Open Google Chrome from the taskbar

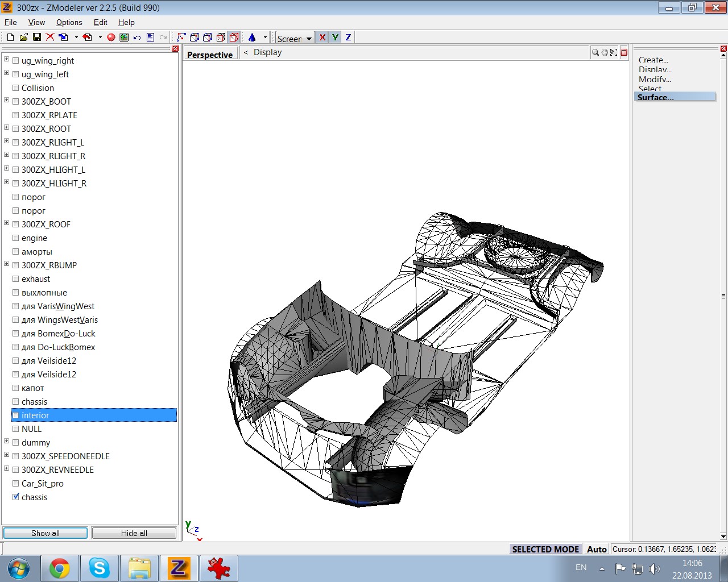tap(59, 568)
